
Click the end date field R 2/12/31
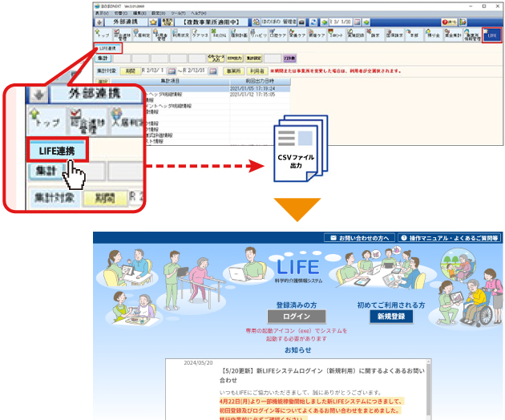pyautogui.click(x=196, y=71)
